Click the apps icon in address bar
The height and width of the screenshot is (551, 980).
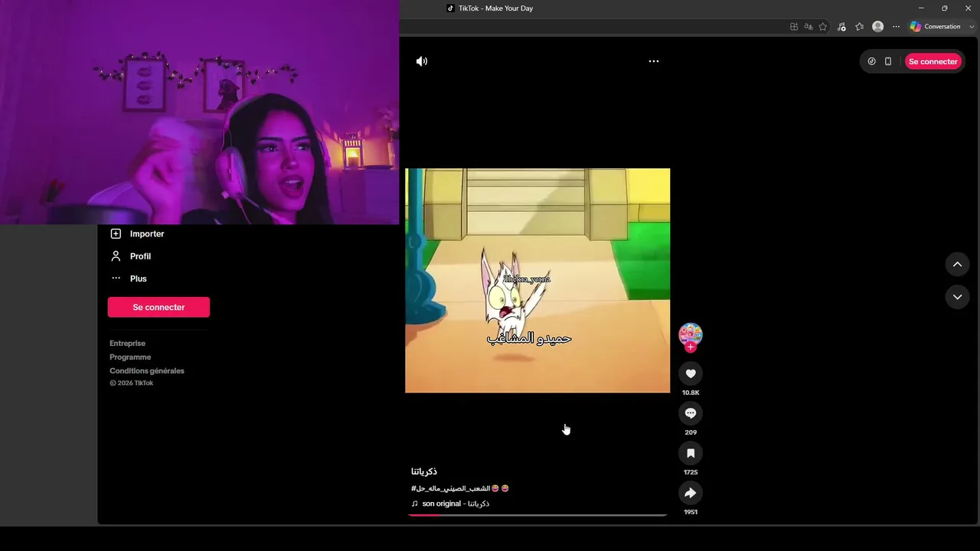click(794, 27)
